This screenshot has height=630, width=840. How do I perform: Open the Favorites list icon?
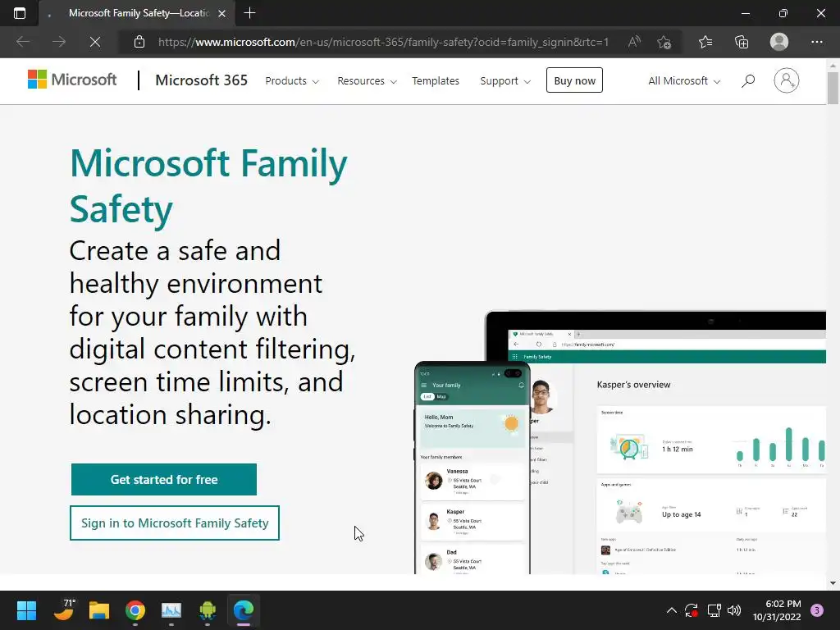[705, 42]
